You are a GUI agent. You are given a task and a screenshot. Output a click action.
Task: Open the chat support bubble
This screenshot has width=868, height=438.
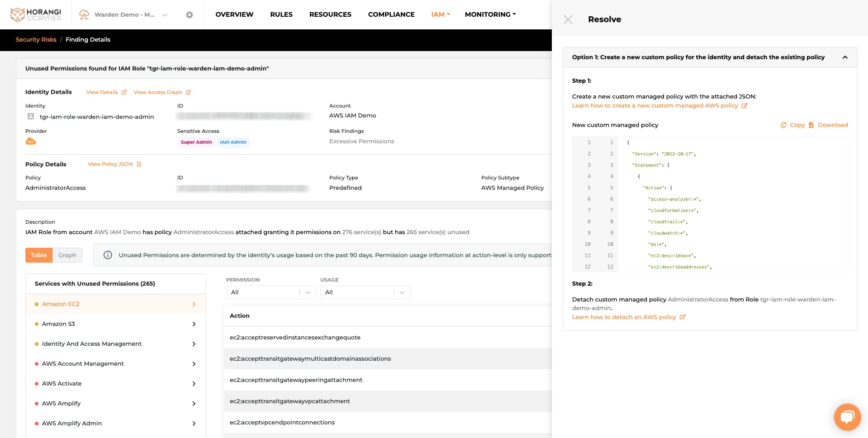pos(847,417)
